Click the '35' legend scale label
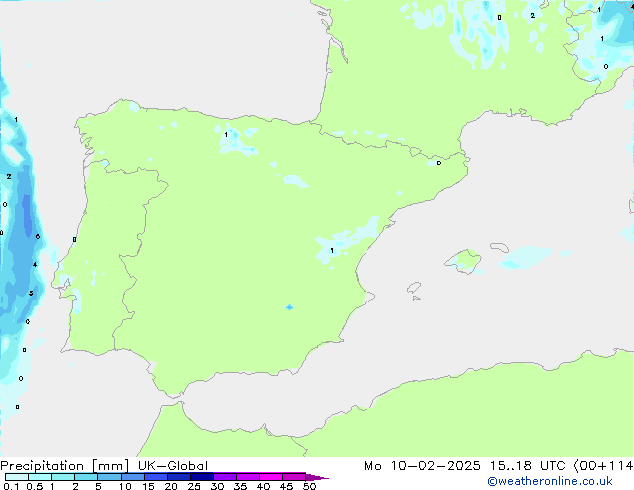The width and height of the screenshot is (634, 490). [x=240, y=486]
